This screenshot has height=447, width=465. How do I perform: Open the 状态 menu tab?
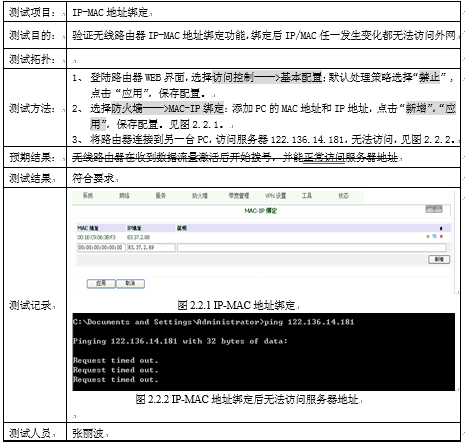tap(343, 196)
